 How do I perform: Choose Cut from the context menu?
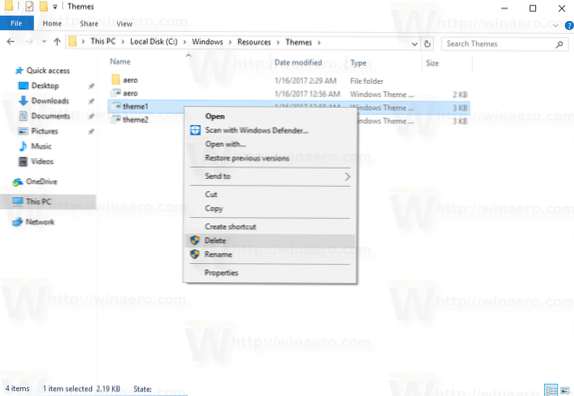point(211,195)
